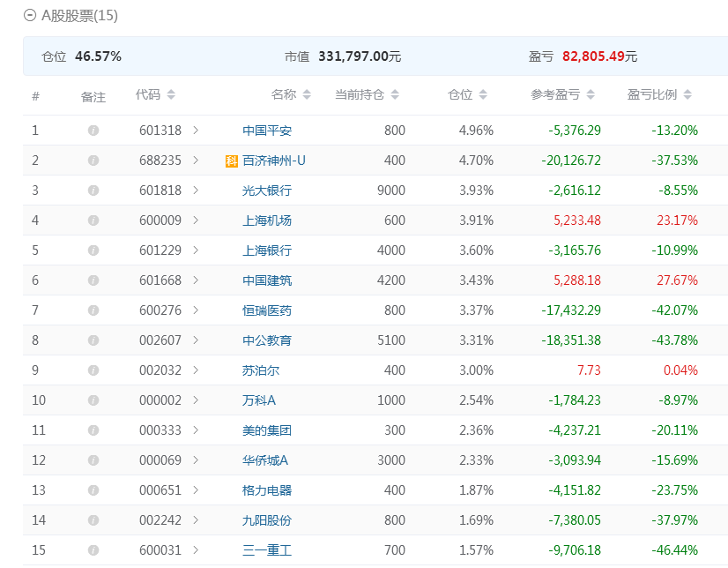This screenshot has width=728, height=568.
Task: Sort by 参考盈亏 column header
Action: coord(563,95)
